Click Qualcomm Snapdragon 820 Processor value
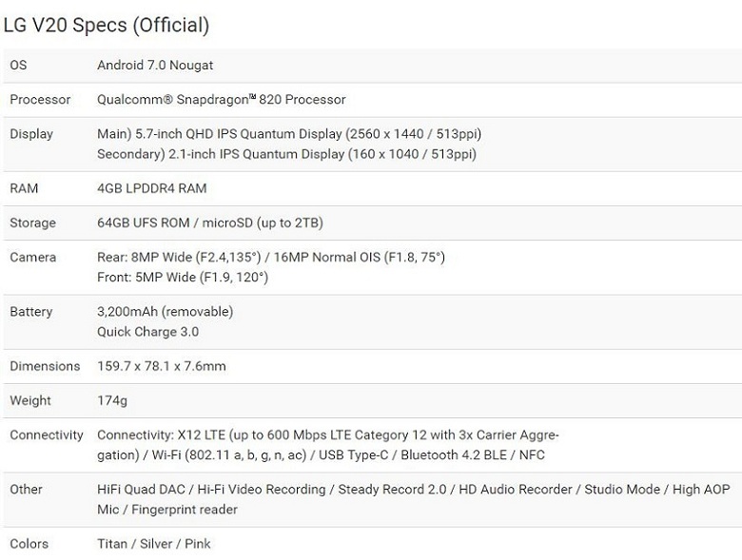 point(222,99)
